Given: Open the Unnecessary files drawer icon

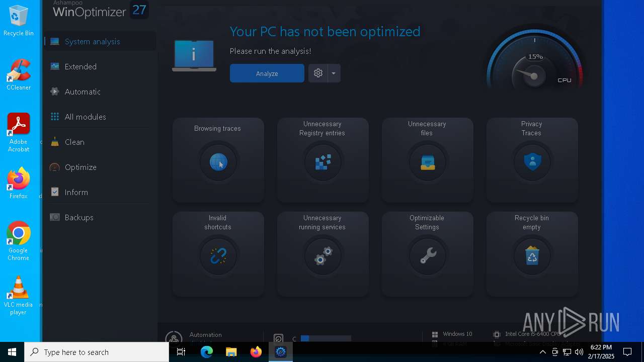Looking at the screenshot, I should 428,162.
